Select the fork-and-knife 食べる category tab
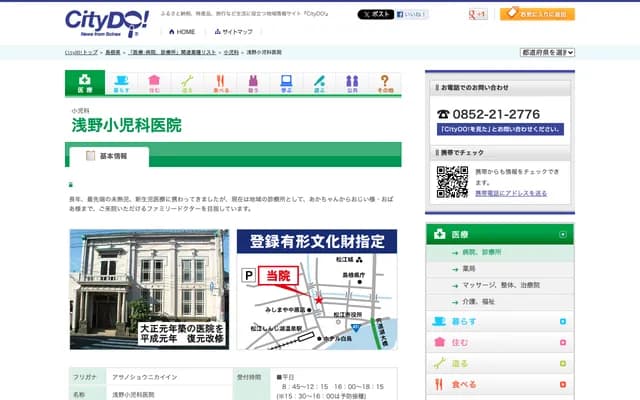640x400 pixels. coord(220,84)
